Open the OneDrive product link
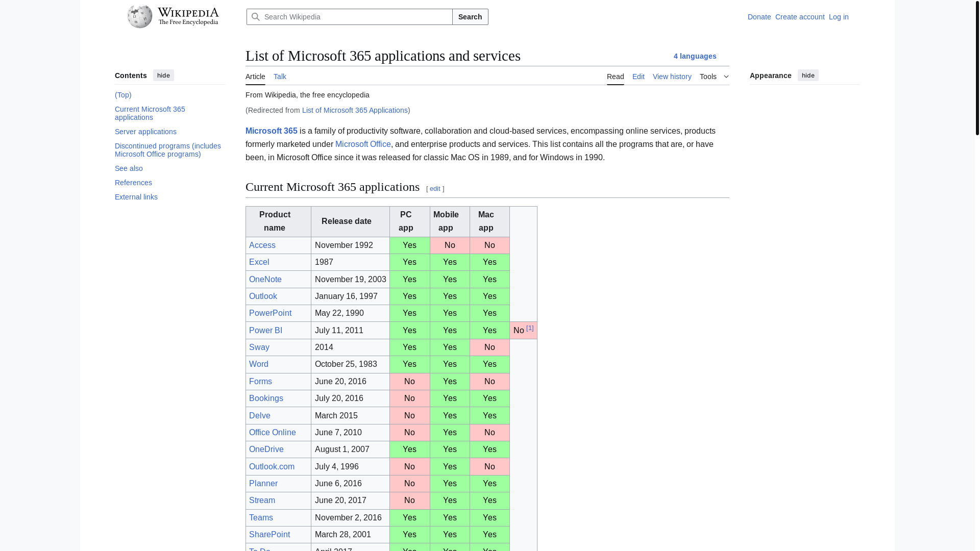Image resolution: width=980 pixels, height=551 pixels. point(266,449)
